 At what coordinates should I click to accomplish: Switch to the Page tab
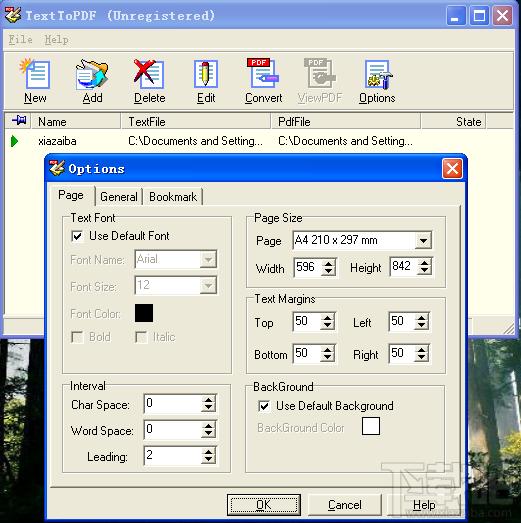[71, 195]
